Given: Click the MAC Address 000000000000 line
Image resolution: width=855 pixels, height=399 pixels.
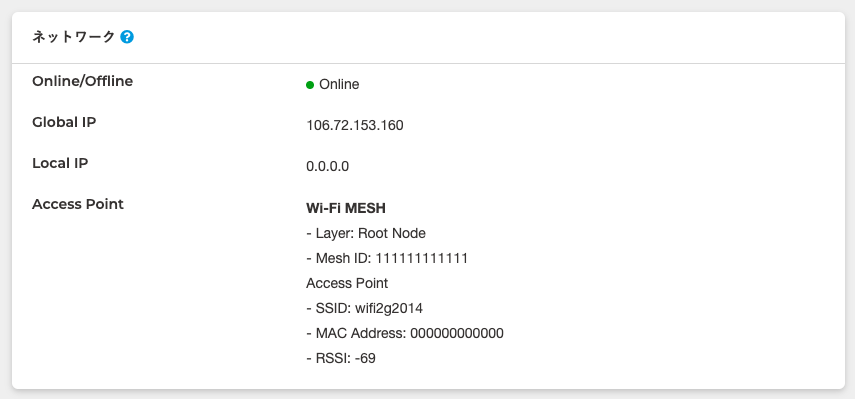Looking at the screenshot, I should pyautogui.click(x=405, y=333).
